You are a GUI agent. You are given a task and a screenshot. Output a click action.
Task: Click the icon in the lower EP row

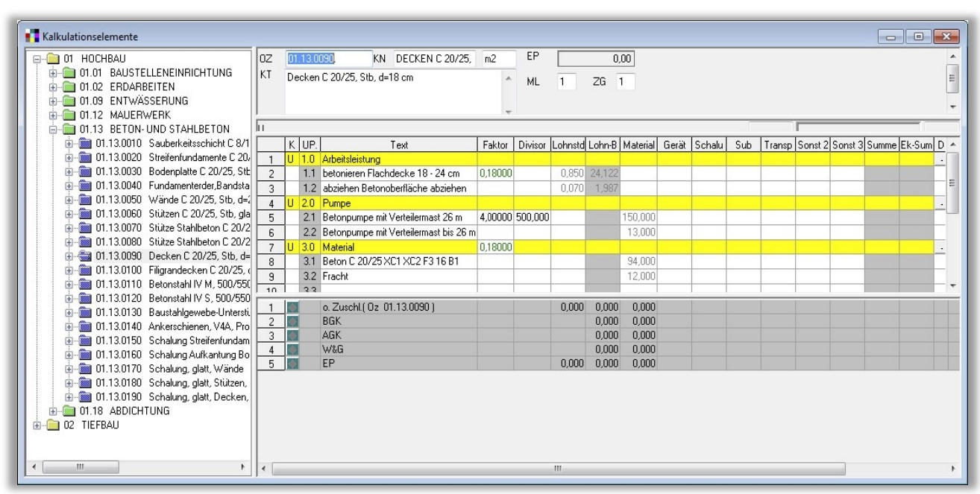click(294, 363)
